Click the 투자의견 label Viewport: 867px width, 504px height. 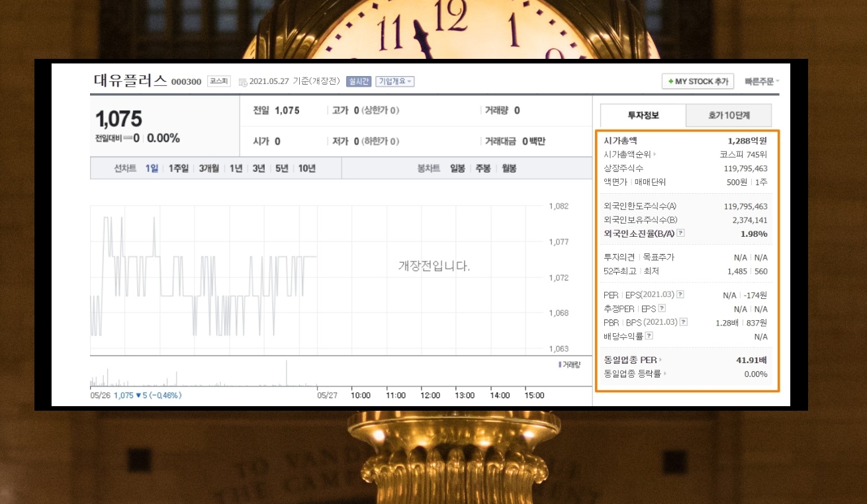pos(619,257)
